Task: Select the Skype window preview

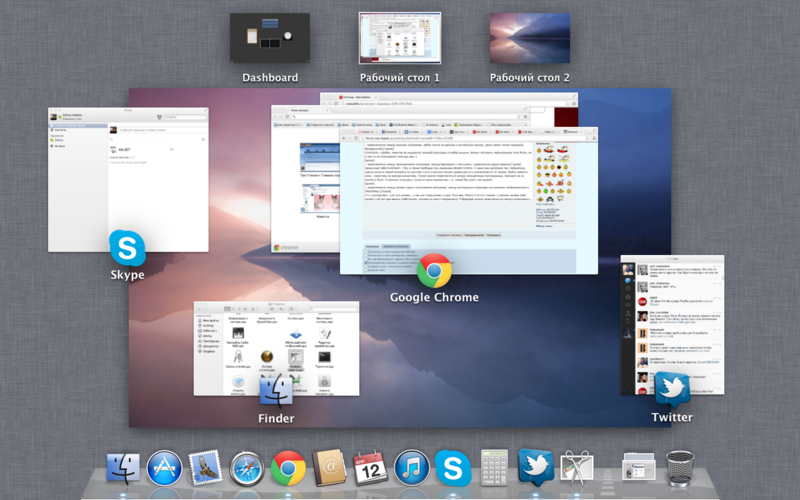Action: [x=128, y=180]
